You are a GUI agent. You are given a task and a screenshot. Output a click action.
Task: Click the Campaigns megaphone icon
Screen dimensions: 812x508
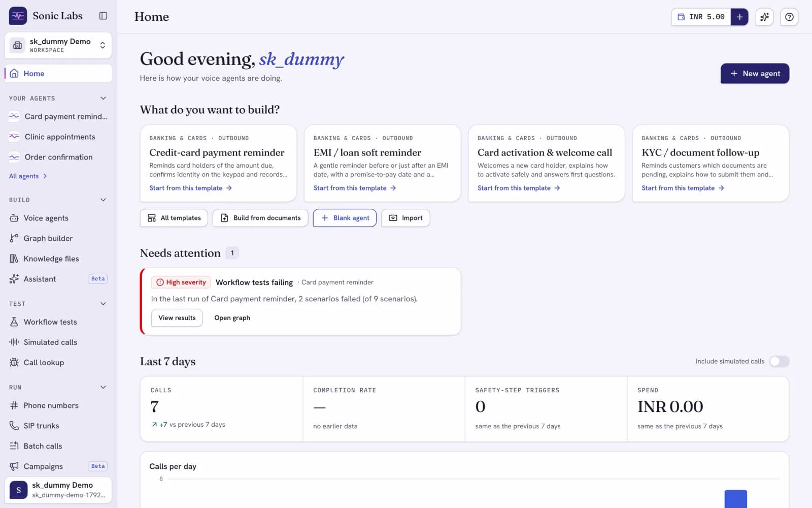point(14,466)
